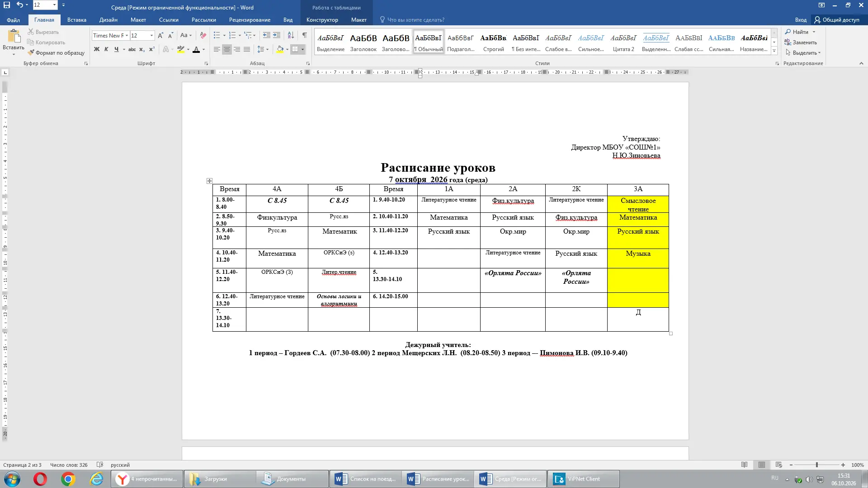Screen dimensions: 868x488
Task: Toggle Bold formatting button
Action: click(x=96, y=49)
